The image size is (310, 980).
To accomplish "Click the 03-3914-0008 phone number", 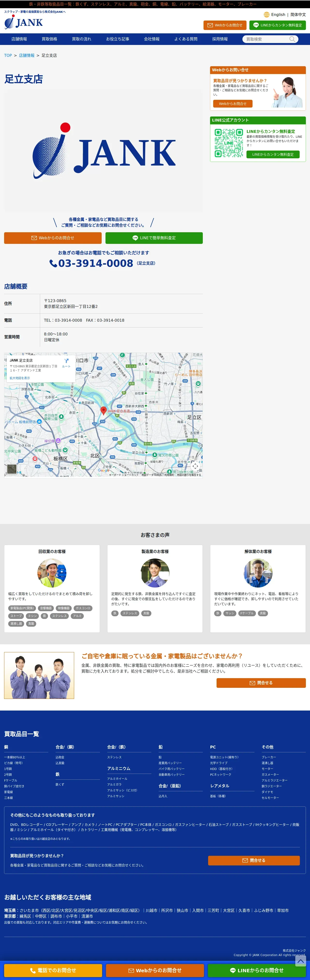I will 96,263.
